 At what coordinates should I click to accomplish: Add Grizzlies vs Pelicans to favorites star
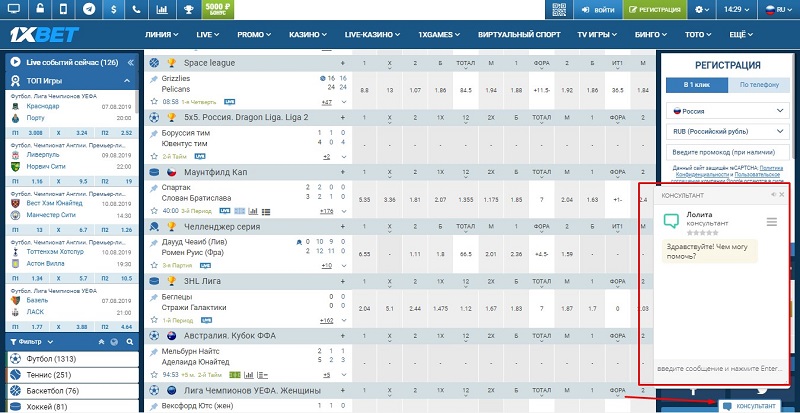(x=153, y=101)
